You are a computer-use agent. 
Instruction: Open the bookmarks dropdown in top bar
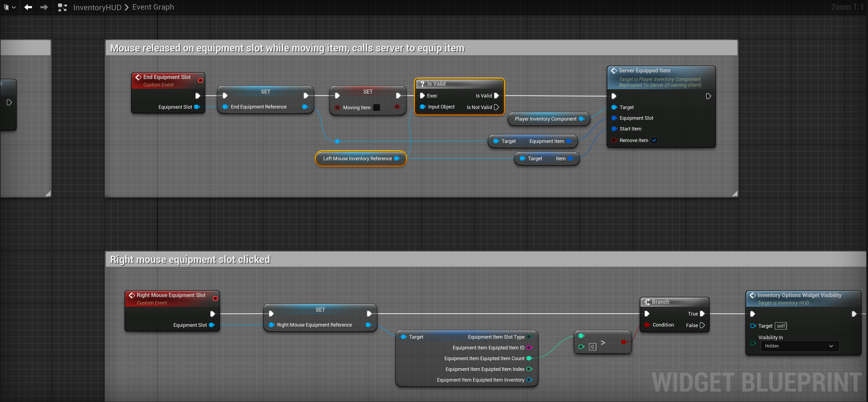(9, 7)
